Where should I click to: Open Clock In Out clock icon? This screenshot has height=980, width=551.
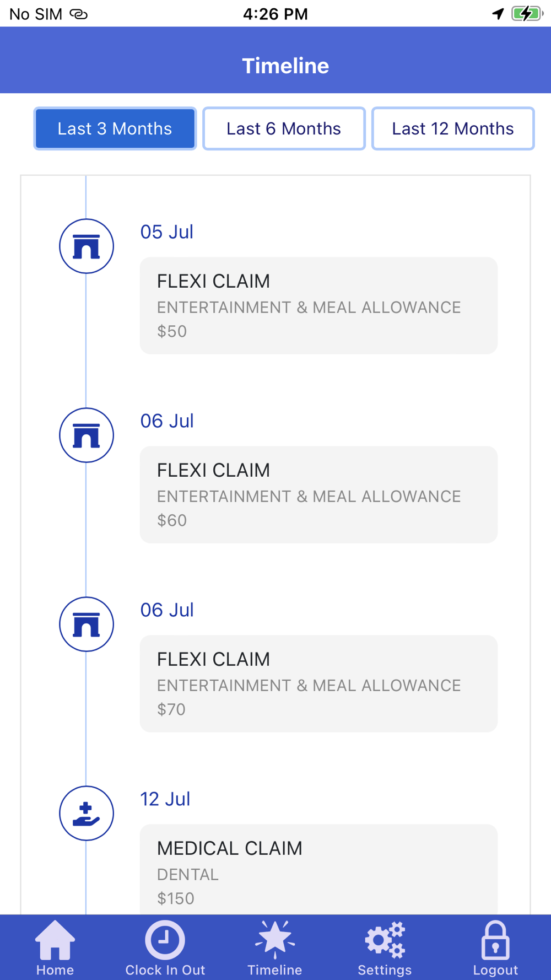(x=165, y=940)
